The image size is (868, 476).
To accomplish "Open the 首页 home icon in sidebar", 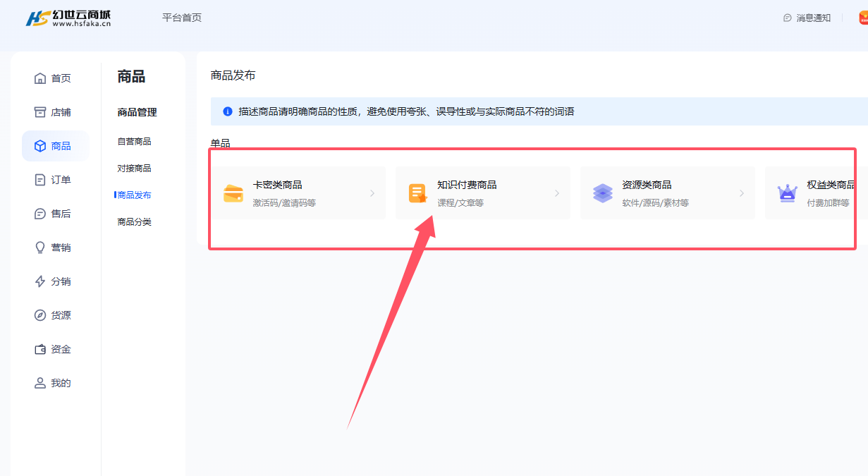I will [x=40, y=78].
